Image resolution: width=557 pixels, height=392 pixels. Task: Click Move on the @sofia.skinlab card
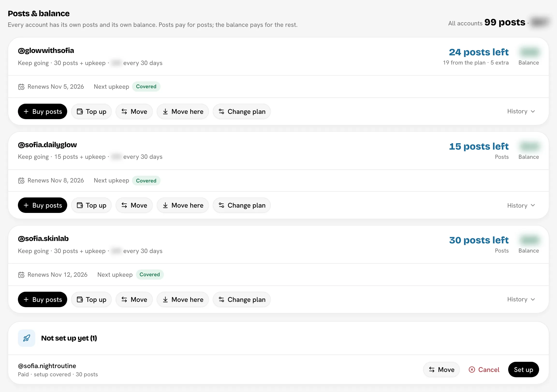point(134,299)
